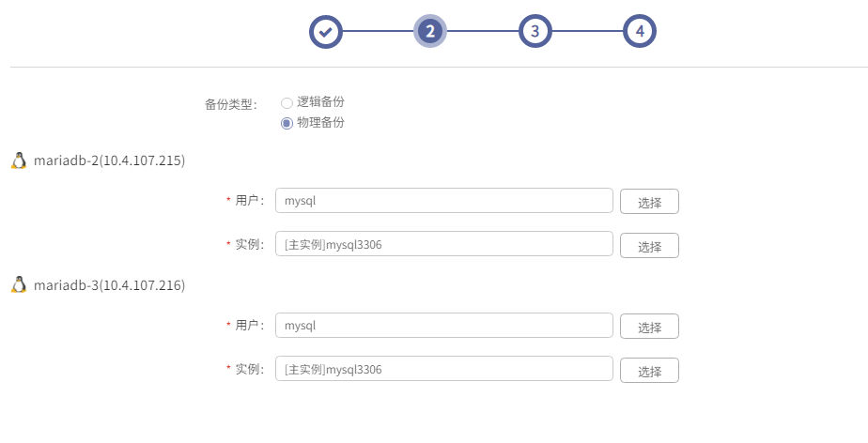Select 逻辑备份 backup type radio button
The image size is (868, 443).
click(287, 103)
